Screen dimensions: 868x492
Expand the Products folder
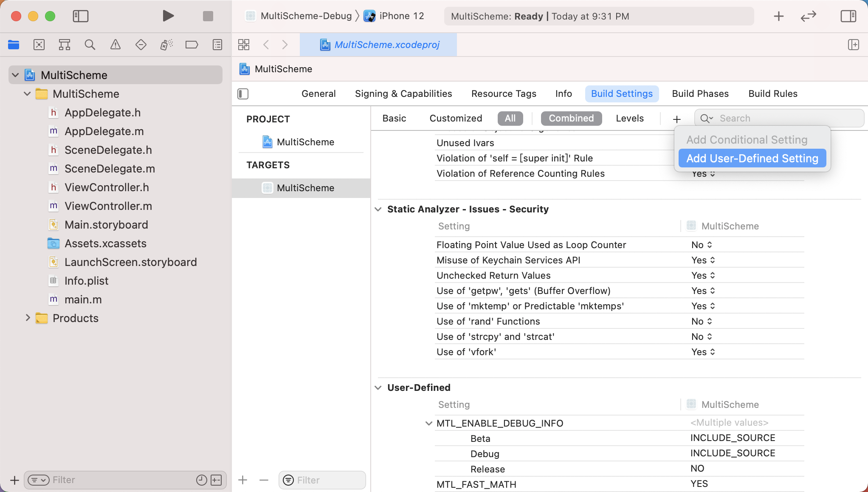click(28, 318)
